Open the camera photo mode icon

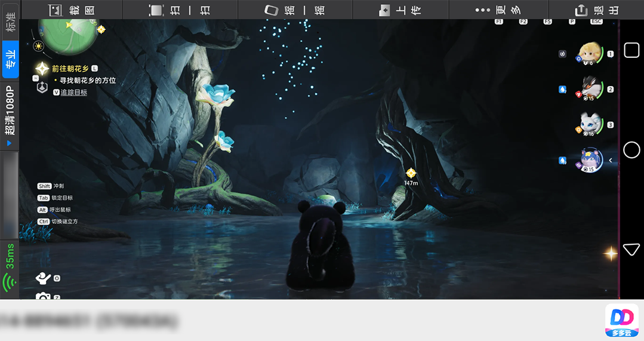pyautogui.click(x=43, y=296)
